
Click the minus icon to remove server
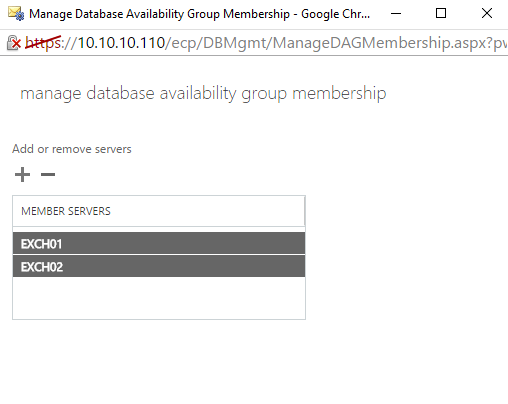(x=48, y=174)
